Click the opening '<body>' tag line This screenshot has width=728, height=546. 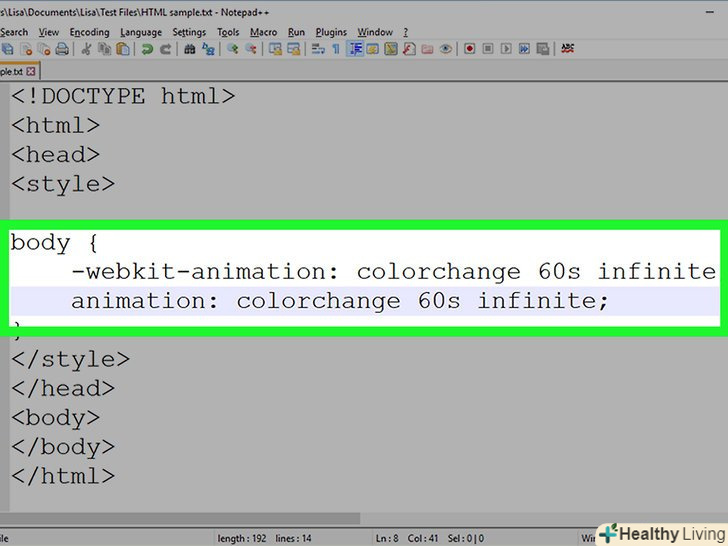pos(56,418)
